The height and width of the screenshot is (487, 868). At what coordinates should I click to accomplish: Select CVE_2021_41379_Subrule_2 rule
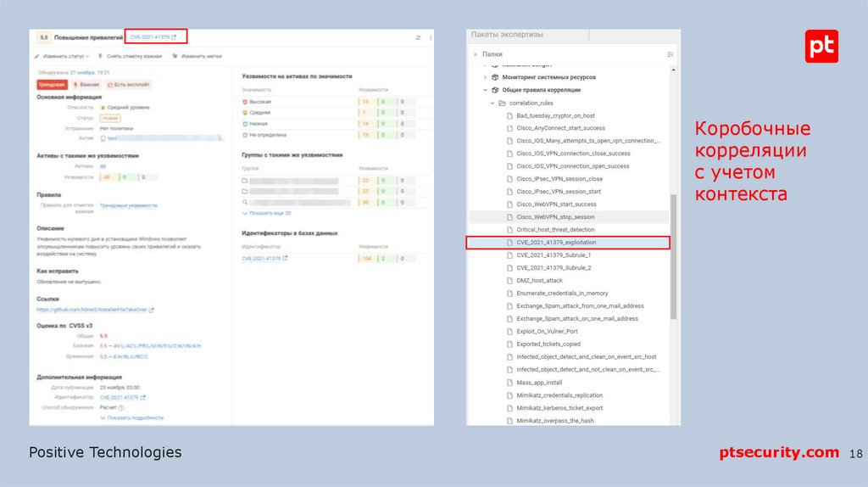pos(554,268)
